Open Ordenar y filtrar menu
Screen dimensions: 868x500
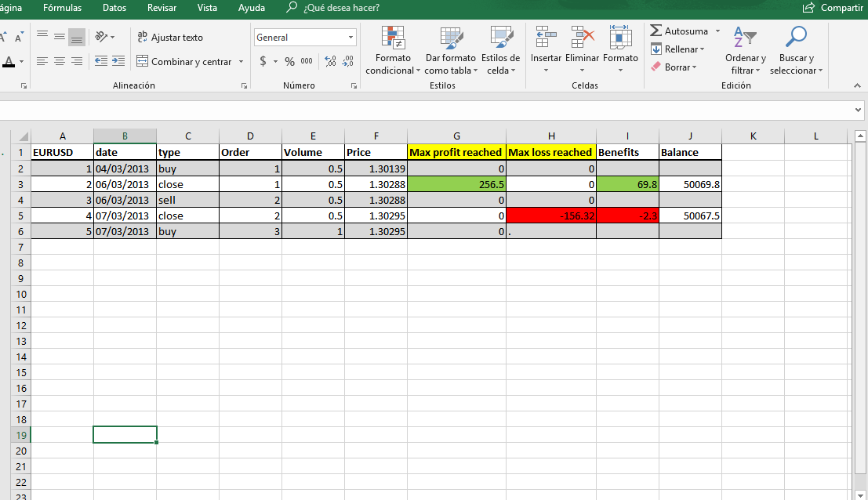[x=745, y=50]
